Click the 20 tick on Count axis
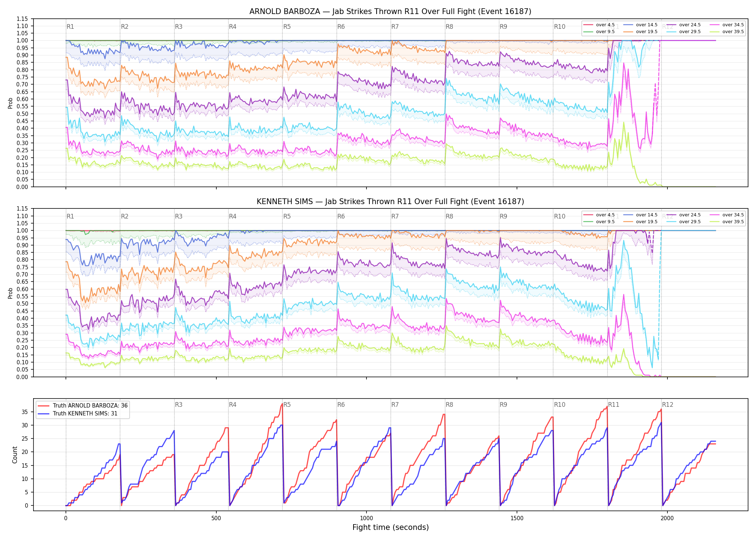The height and width of the screenshot is (540, 756). click(25, 452)
